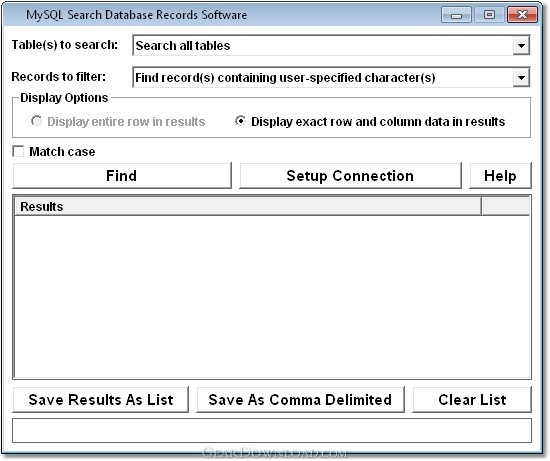Viewport: 550px width, 461px height.
Task: Close the MySQL Search Database Records window
Action: click(522, 15)
